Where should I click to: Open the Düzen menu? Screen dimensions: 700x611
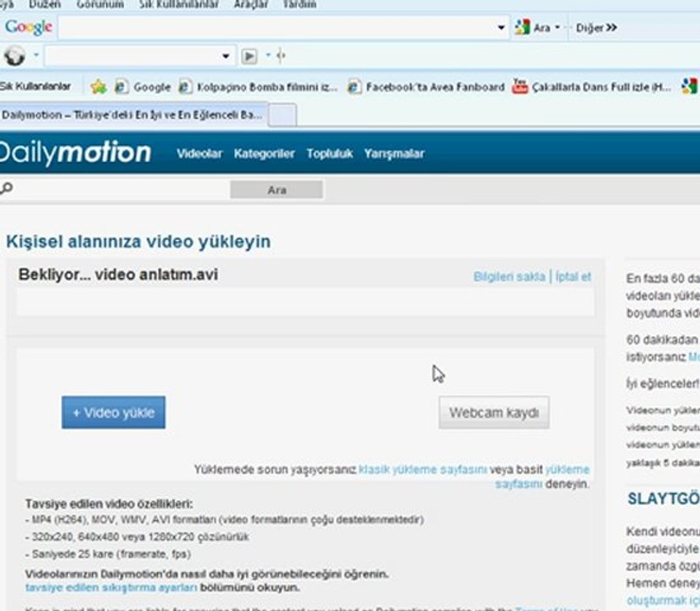(x=45, y=4)
